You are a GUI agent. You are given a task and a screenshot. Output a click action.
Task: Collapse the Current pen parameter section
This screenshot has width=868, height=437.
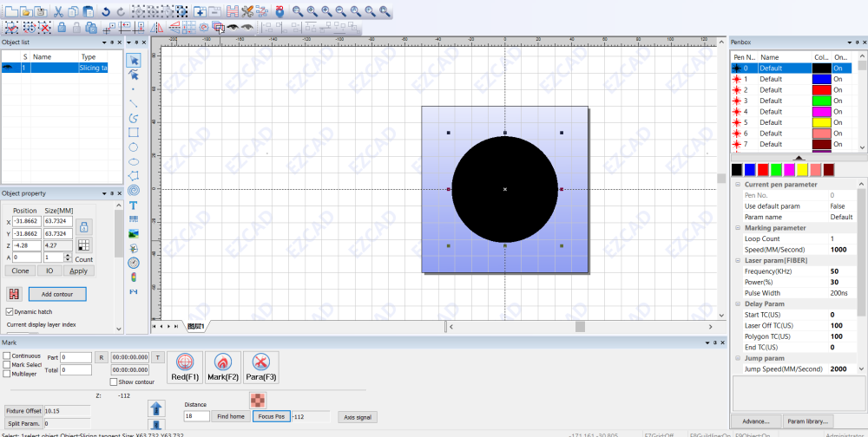point(737,184)
